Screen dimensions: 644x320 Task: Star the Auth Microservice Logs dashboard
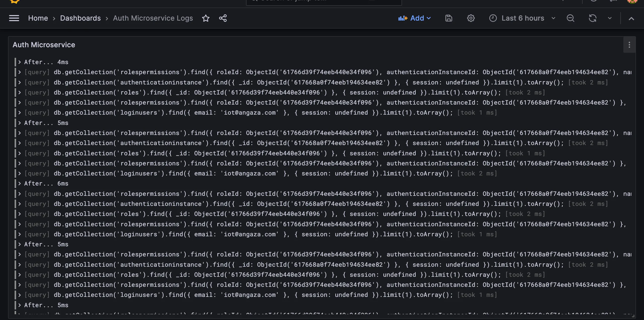(206, 18)
